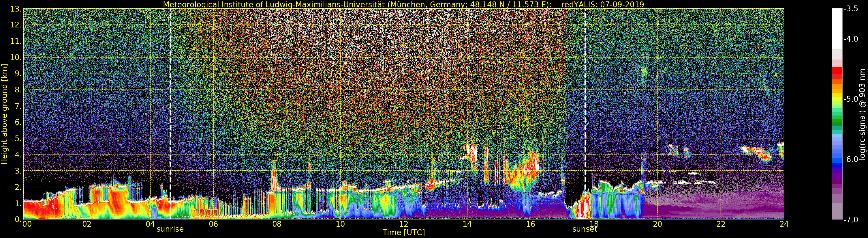The height and width of the screenshot is (238, 868).
Task: Click the 'sunrise' label under the time axis
Action: [170, 229]
